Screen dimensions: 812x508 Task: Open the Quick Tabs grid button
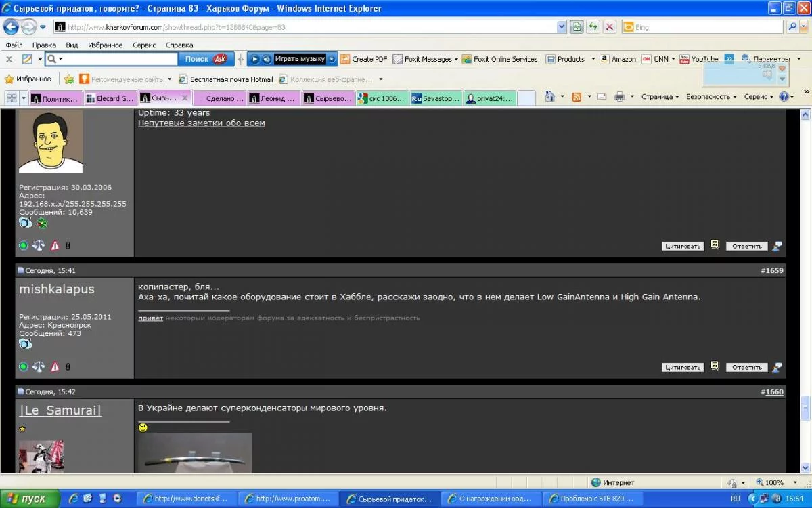click(x=12, y=98)
